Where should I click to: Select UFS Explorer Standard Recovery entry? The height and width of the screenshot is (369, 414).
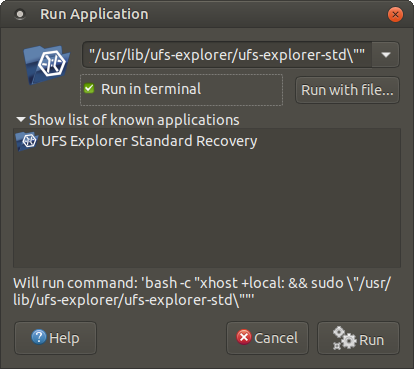(207, 141)
